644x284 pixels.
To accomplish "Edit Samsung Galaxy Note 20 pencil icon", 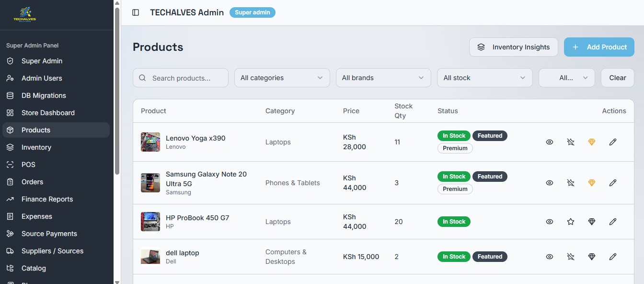I will (613, 183).
